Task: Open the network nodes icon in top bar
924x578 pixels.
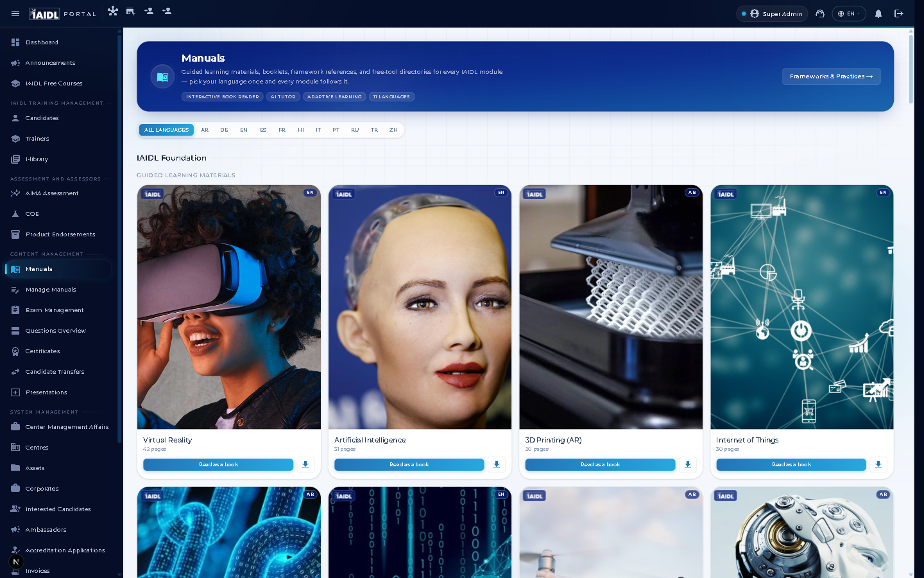Action: 113,11
